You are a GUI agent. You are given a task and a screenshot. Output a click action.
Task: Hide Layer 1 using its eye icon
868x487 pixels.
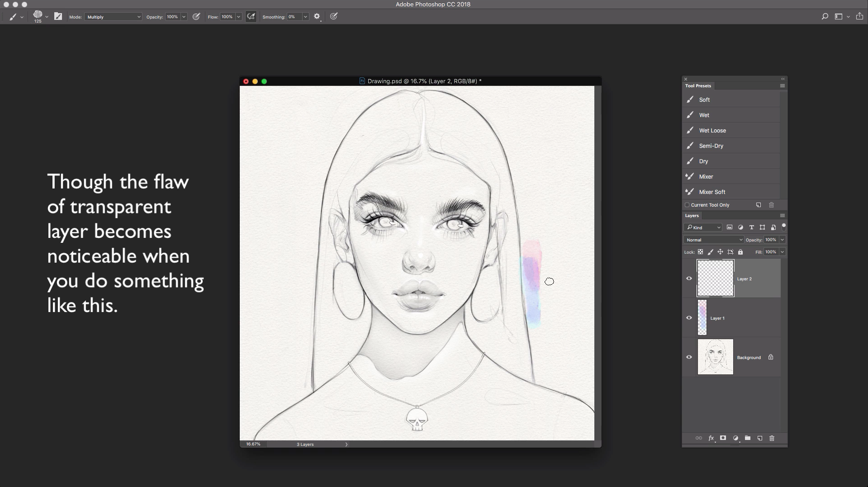point(689,318)
